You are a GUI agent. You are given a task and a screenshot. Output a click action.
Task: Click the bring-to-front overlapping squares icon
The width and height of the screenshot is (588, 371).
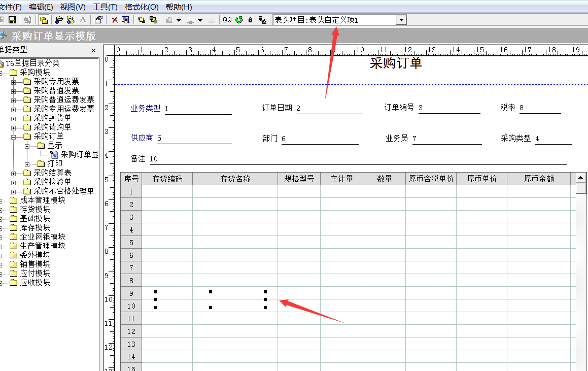click(142, 20)
